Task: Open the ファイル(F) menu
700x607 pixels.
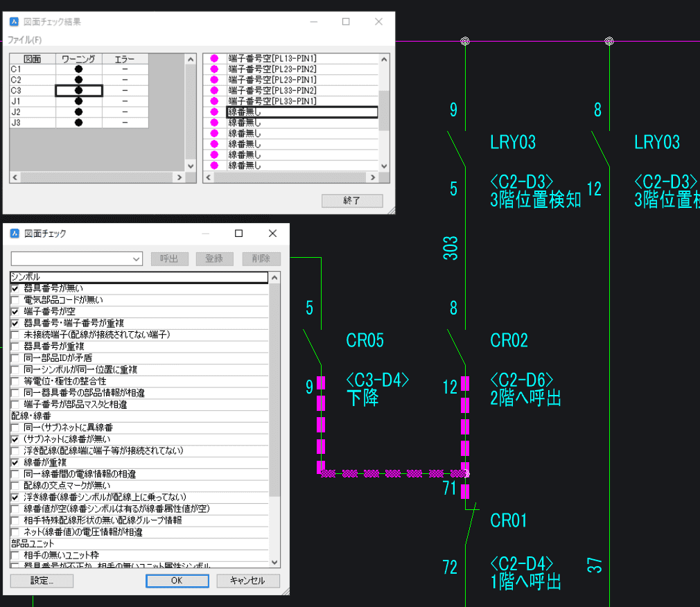Action: [x=24, y=39]
